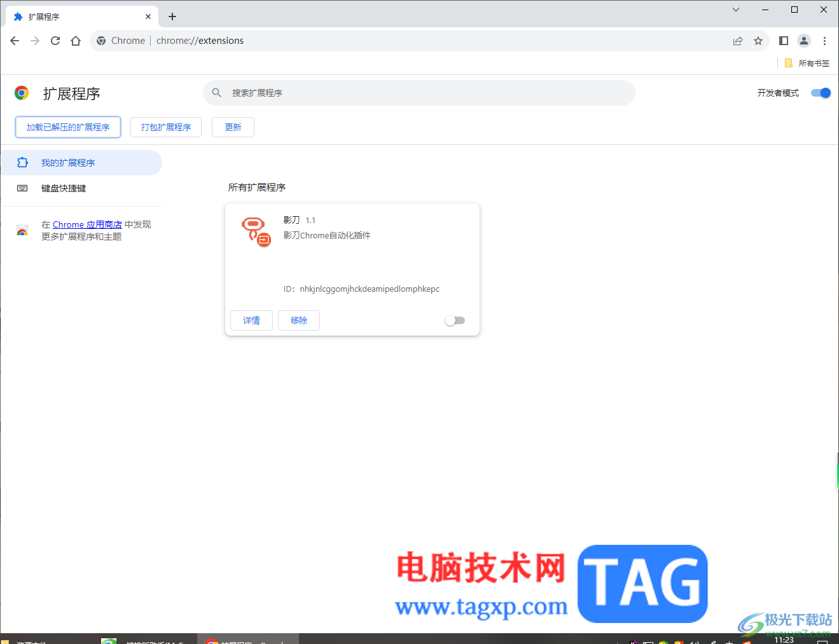
Task: Open Chrome's three-dot menu
Action: (824, 41)
